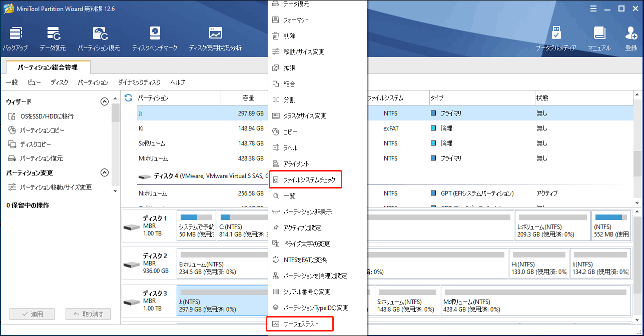This screenshot has height=336, width=644.
Task: Select the データ復元 icon
Action: point(53,37)
